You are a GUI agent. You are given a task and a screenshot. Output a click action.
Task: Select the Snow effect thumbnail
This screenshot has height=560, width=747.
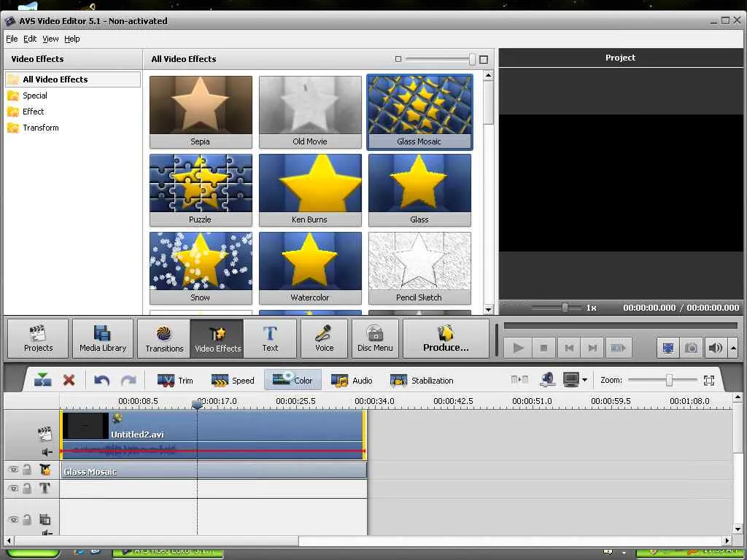pyautogui.click(x=201, y=268)
